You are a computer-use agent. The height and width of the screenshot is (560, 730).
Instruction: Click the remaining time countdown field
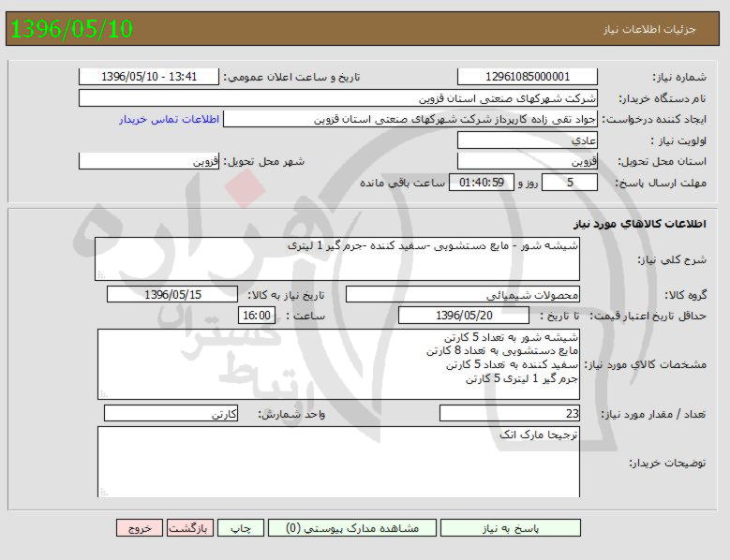(483, 183)
